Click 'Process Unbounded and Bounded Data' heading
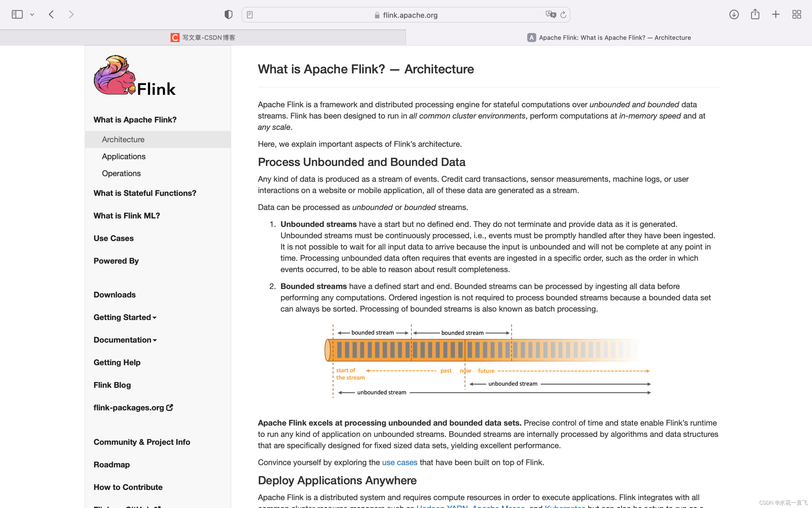The image size is (812, 508). coord(361,162)
